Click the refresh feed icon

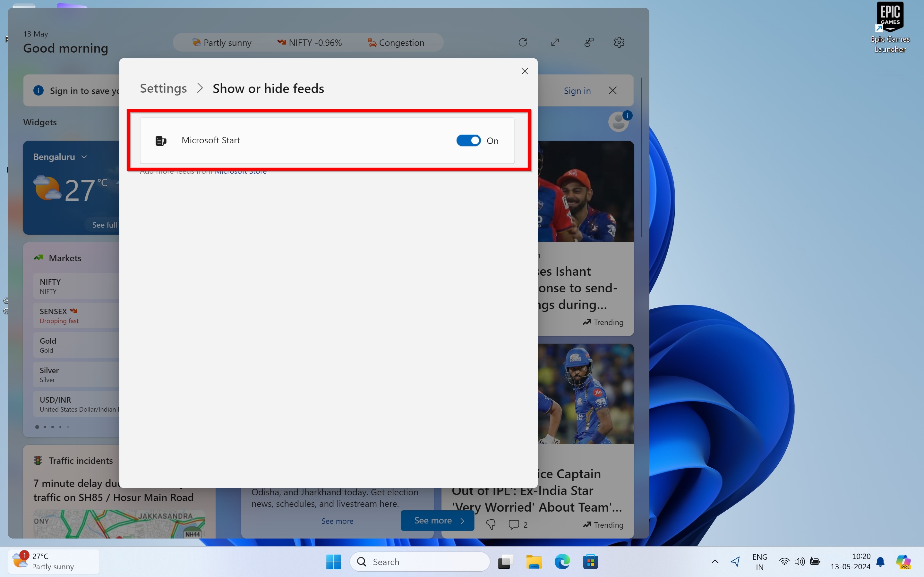pos(523,42)
